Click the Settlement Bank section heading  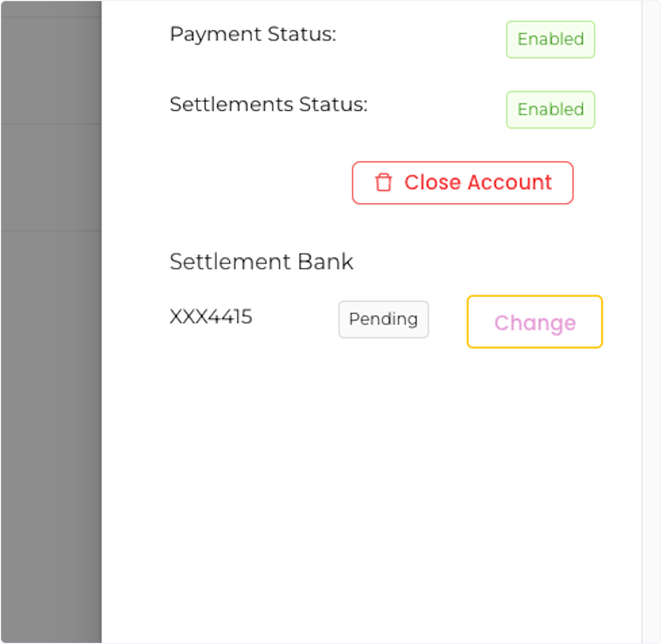click(x=261, y=262)
